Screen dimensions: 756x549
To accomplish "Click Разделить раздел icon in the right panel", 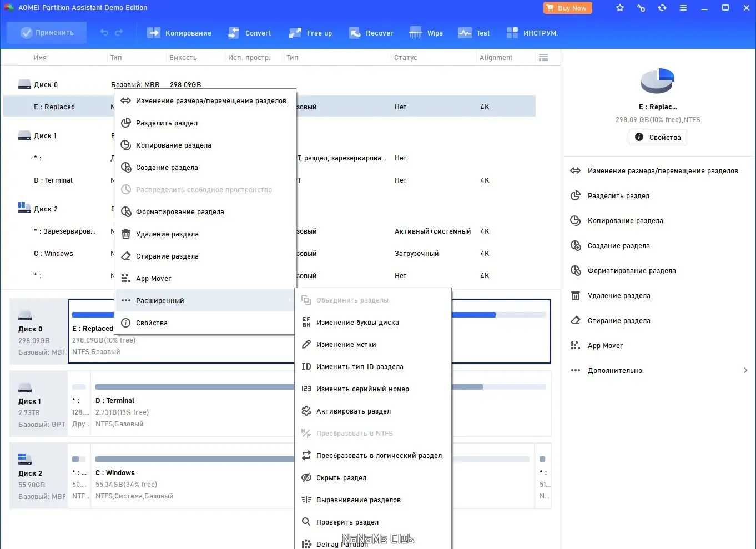I will pyautogui.click(x=576, y=195).
